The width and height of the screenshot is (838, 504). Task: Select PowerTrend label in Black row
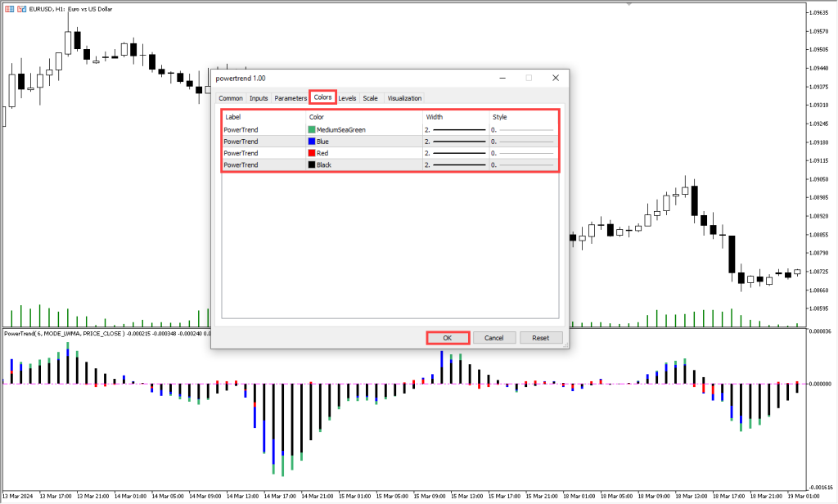click(241, 165)
